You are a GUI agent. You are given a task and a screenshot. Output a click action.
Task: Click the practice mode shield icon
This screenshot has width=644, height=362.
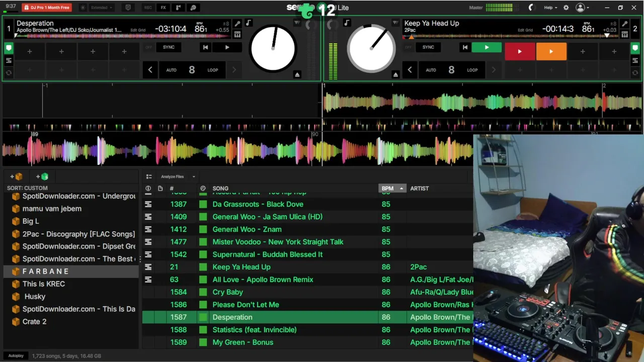(x=128, y=8)
